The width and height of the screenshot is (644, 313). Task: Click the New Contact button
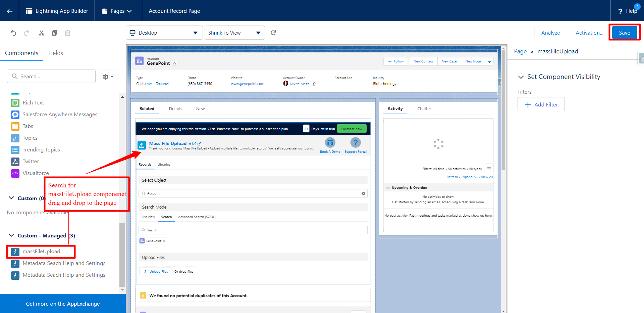423,61
